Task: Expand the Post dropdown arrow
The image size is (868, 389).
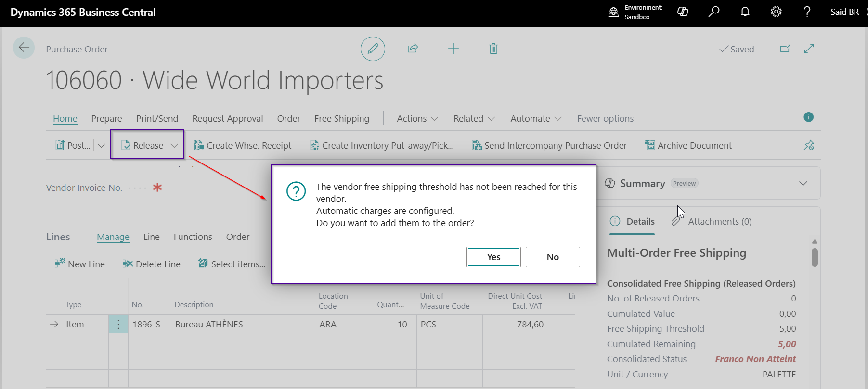Action: point(101,145)
